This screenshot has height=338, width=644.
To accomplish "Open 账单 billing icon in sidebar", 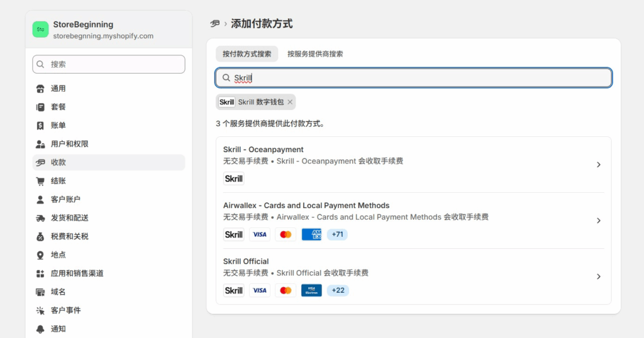I will (41, 126).
